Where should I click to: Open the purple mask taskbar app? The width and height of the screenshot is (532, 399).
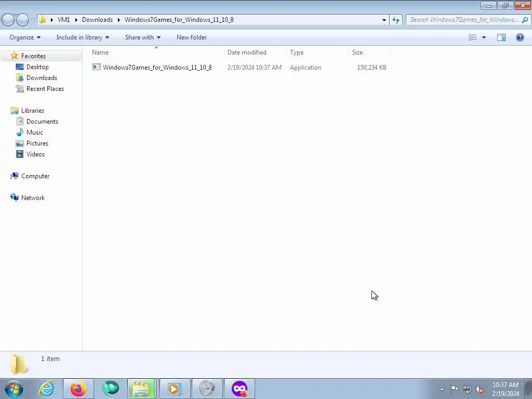point(240,389)
